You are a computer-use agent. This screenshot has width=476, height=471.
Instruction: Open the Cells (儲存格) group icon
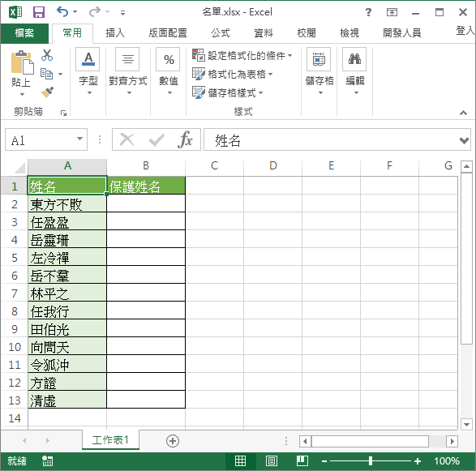point(319,59)
